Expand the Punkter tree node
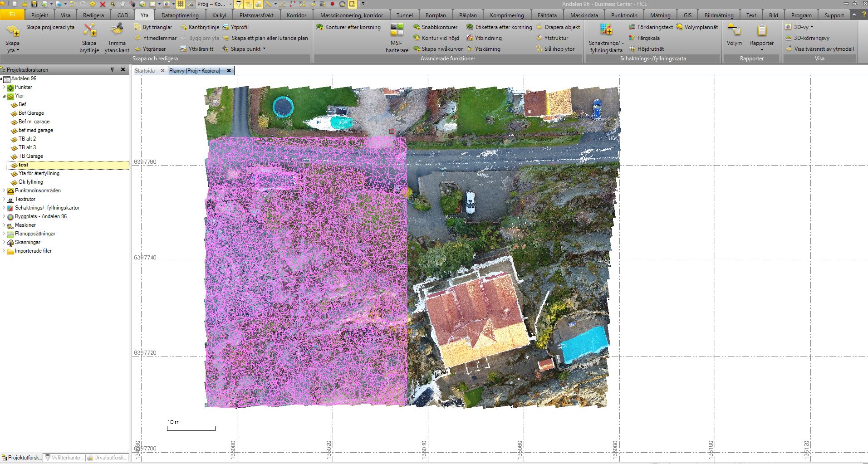The height and width of the screenshot is (464, 868). (x=4, y=87)
